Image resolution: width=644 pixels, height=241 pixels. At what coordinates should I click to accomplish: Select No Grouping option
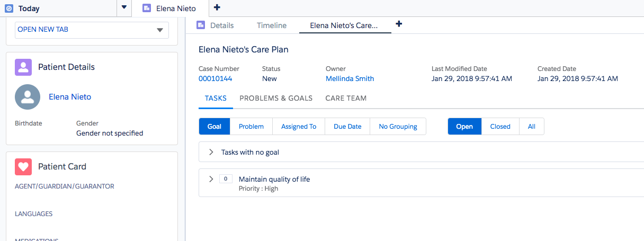click(398, 127)
